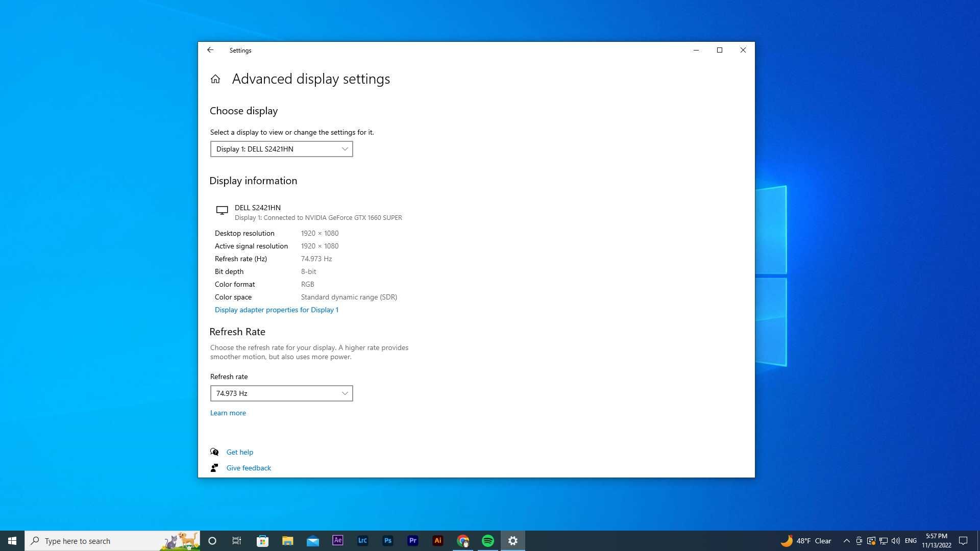The width and height of the screenshot is (980, 551).
Task: Launch Microsoft Store from the taskbar
Action: coord(262,541)
